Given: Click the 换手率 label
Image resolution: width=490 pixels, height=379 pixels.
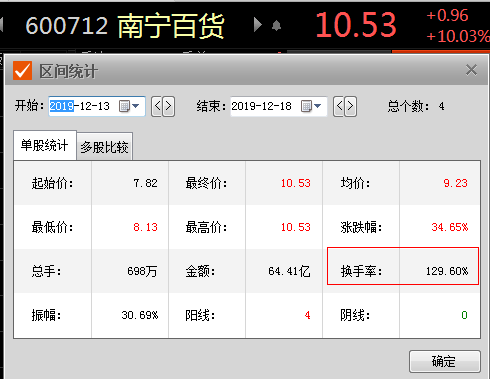Looking at the screenshot, I should [361, 271].
